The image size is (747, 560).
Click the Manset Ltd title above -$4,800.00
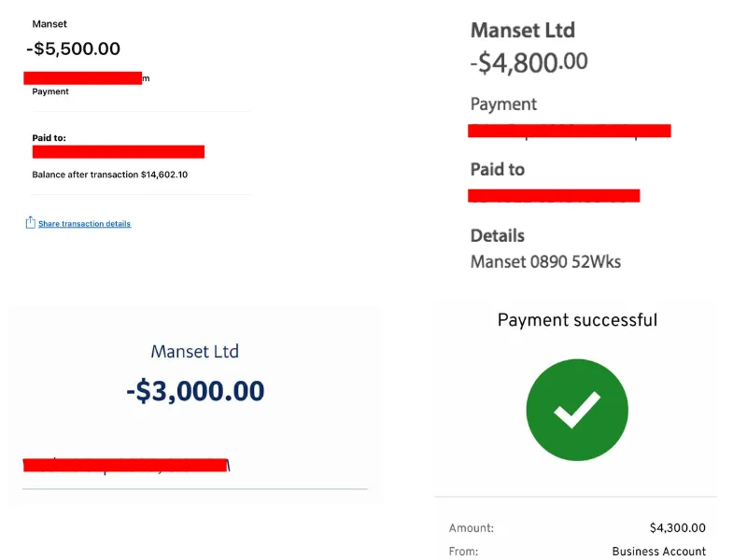coord(522,30)
